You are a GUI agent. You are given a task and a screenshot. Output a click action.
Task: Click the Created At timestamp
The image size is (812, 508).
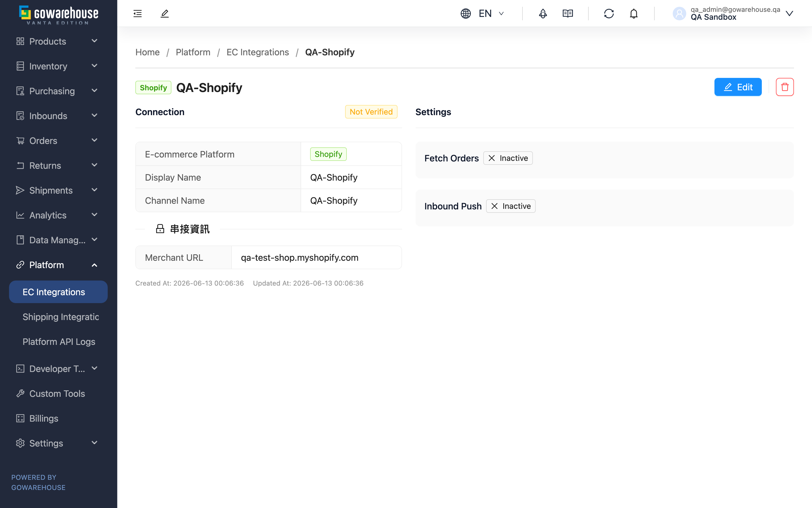click(189, 283)
